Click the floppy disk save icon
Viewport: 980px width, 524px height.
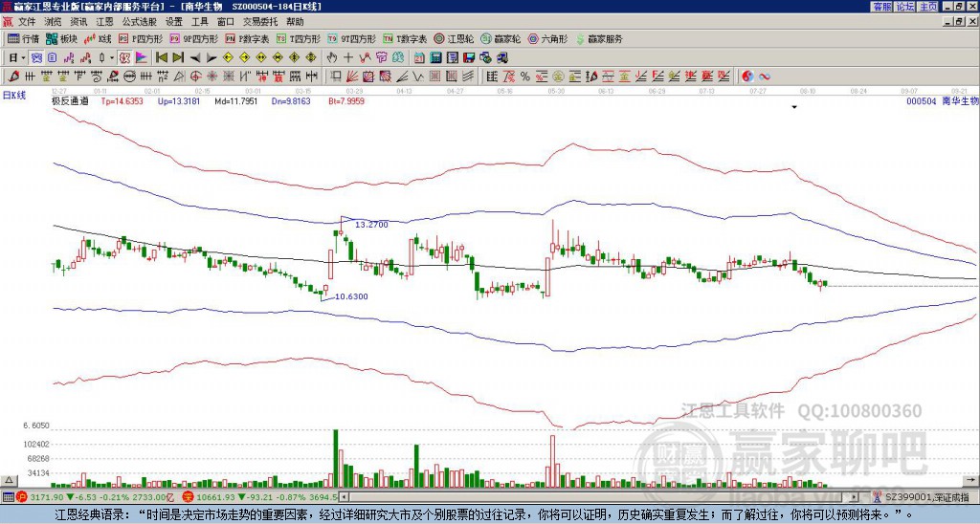(469, 57)
